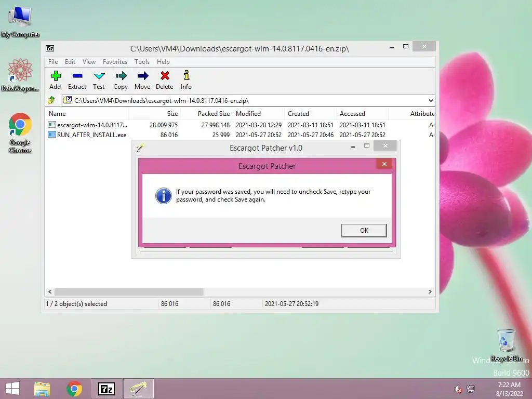Viewport: 532px width, 399px height.
Task: Sort by the Accessed column header
Action: tap(362, 114)
